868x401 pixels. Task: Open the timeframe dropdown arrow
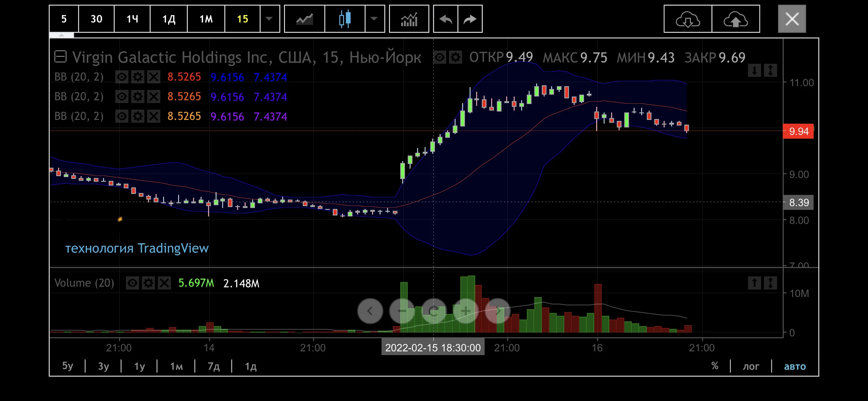[269, 19]
